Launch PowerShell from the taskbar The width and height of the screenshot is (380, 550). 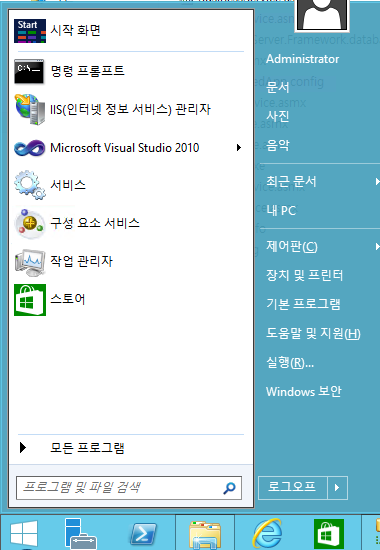click(x=143, y=535)
